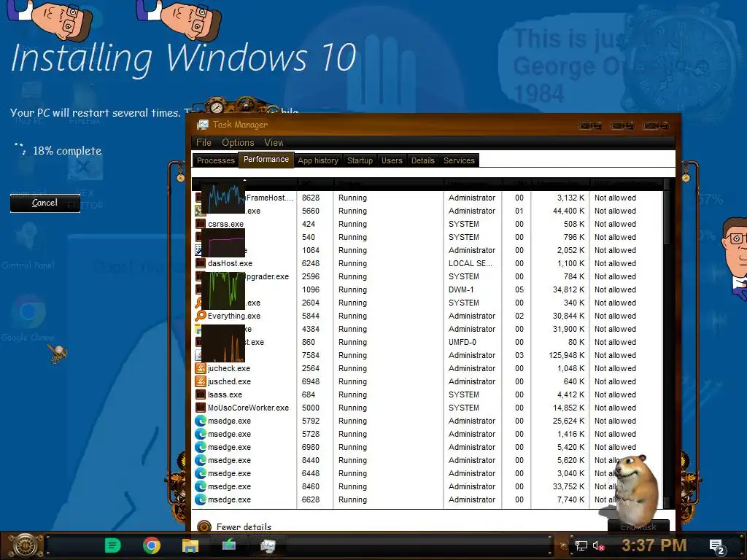
Task: Click the blue installer icon on the taskbar
Action: 229,544
